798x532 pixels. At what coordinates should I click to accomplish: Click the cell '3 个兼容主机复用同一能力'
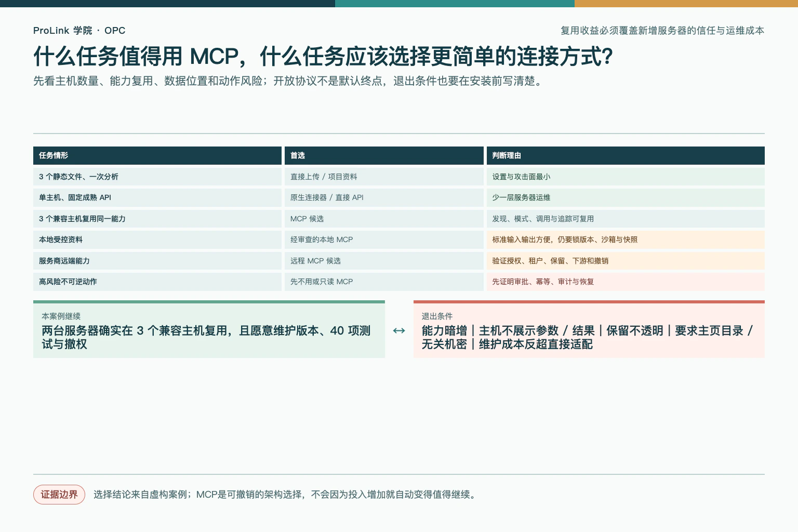[x=157, y=219]
